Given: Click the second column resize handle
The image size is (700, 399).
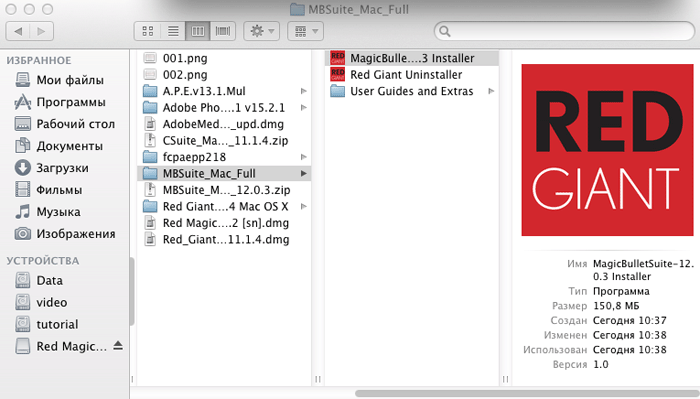Looking at the screenshot, I should 505,379.
